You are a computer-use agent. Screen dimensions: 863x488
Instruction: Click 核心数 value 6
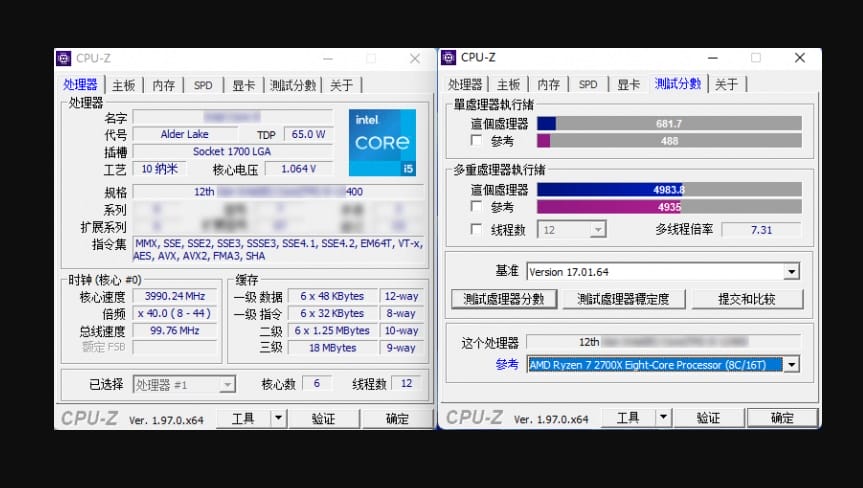coord(317,383)
